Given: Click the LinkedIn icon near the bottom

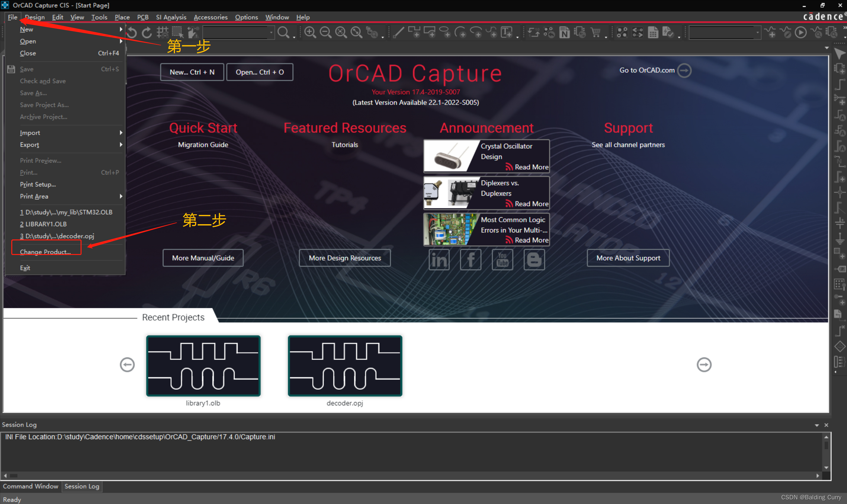Looking at the screenshot, I should [x=439, y=260].
